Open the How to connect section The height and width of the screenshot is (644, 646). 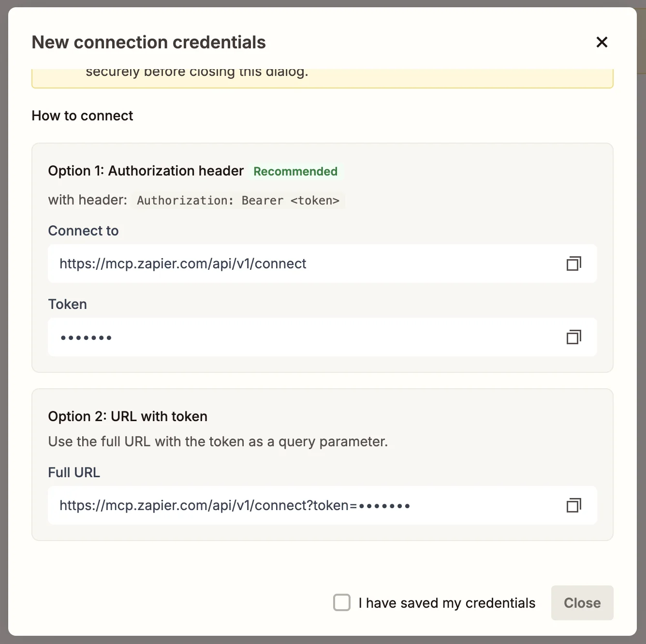pos(82,116)
